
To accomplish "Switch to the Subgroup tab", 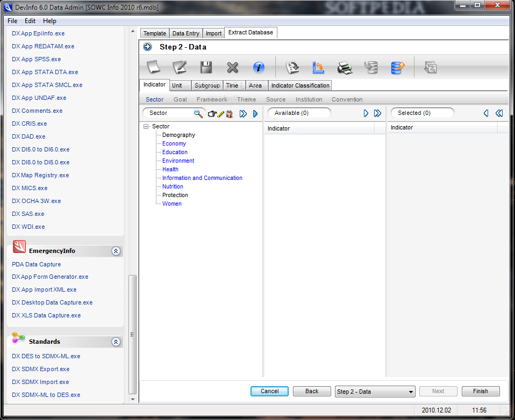I will [208, 85].
